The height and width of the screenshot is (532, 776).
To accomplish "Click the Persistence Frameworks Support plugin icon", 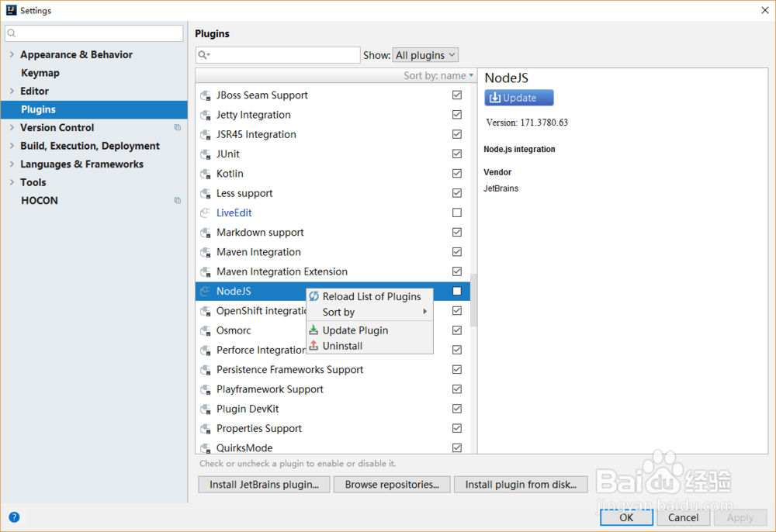I will coord(206,370).
